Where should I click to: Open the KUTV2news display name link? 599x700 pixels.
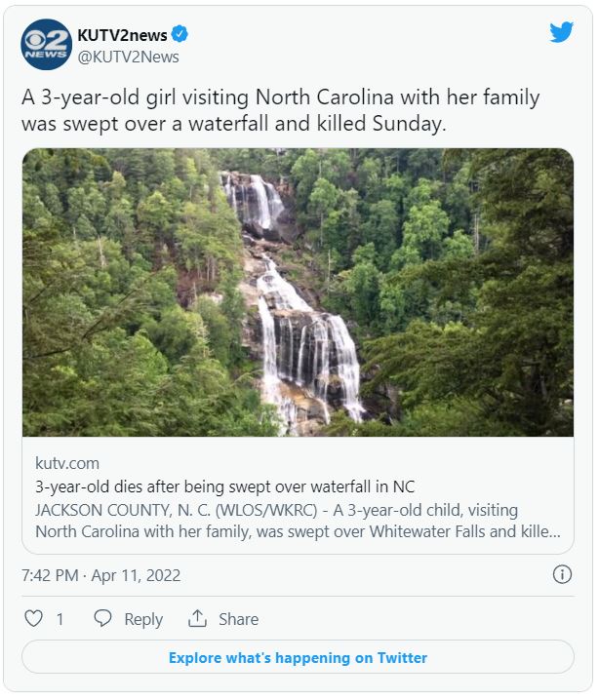122,35
